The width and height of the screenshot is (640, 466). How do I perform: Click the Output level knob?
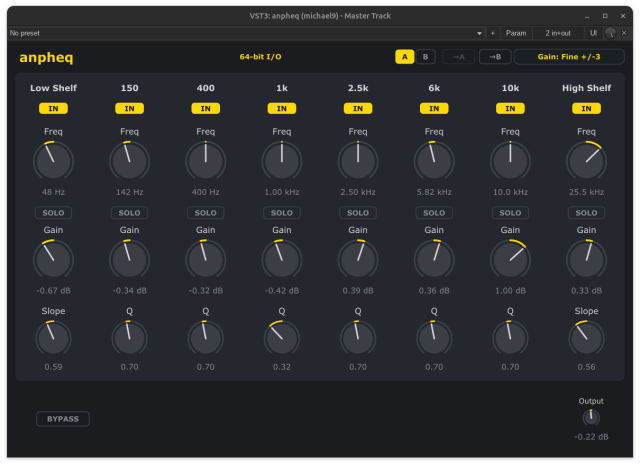tap(591, 417)
